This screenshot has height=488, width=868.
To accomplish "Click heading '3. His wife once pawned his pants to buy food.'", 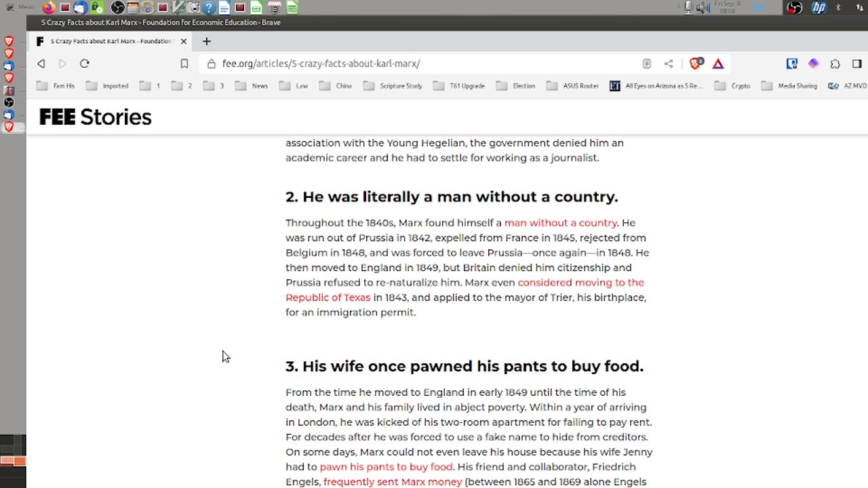I will point(465,366).
